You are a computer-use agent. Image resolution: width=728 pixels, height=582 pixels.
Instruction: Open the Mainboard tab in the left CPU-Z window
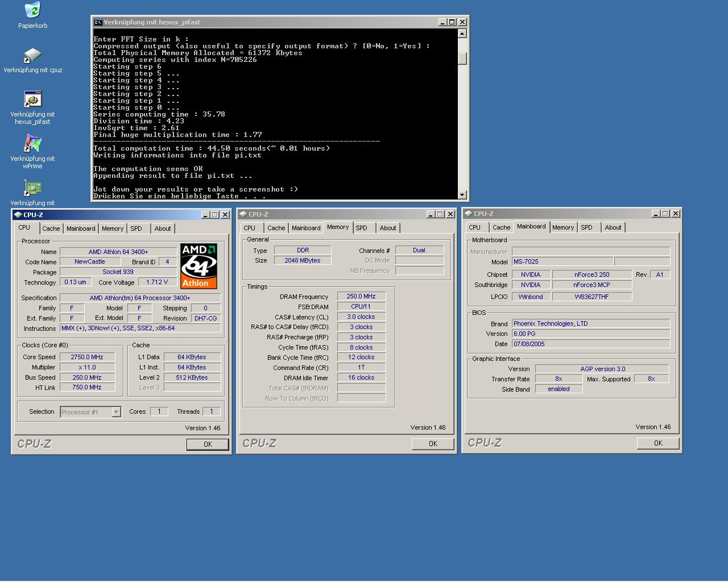click(x=81, y=228)
